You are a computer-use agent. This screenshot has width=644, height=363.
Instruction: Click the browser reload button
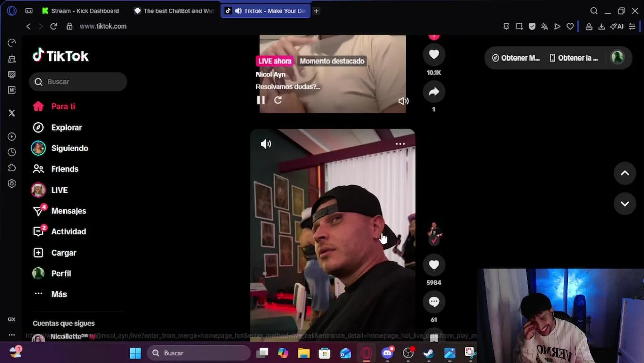click(x=53, y=26)
